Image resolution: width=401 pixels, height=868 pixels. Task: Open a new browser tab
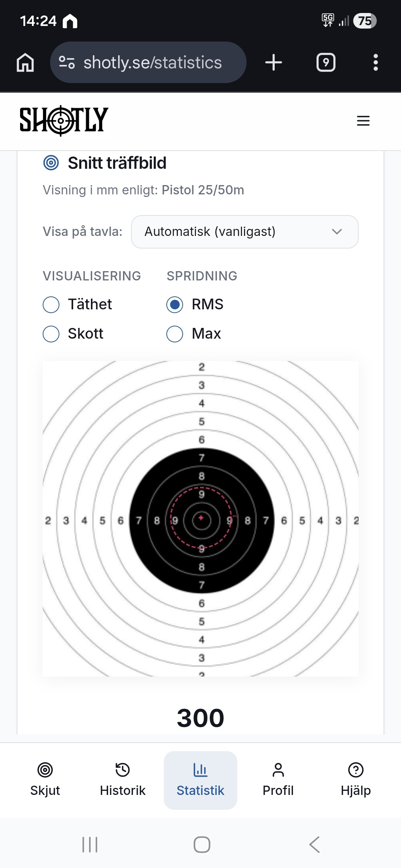click(x=274, y=62)
